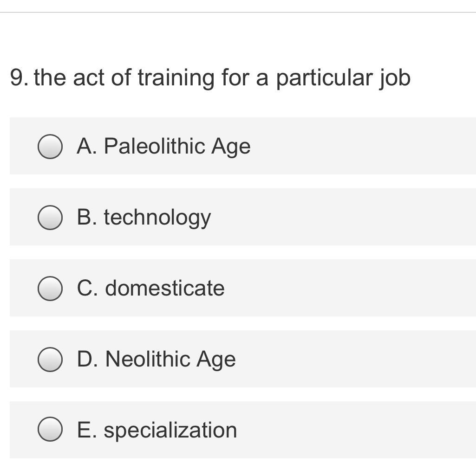
Task: Click the "Paleolithic Age" answer text
Action: coord(177,146)
